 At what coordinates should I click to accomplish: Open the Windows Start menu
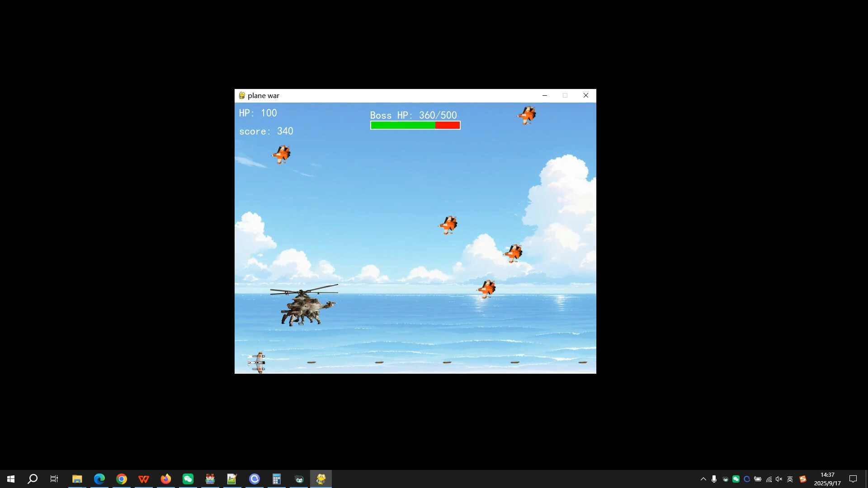[11, 479]
